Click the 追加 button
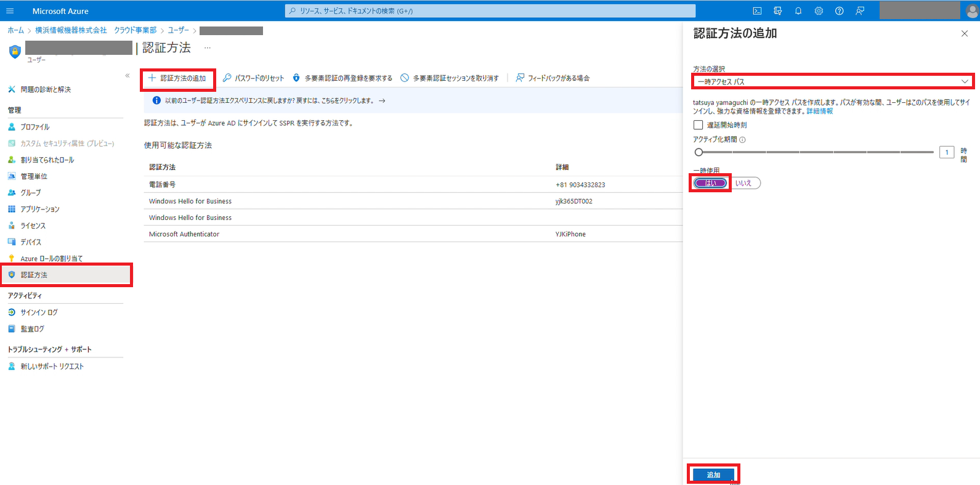 [713, 475]
